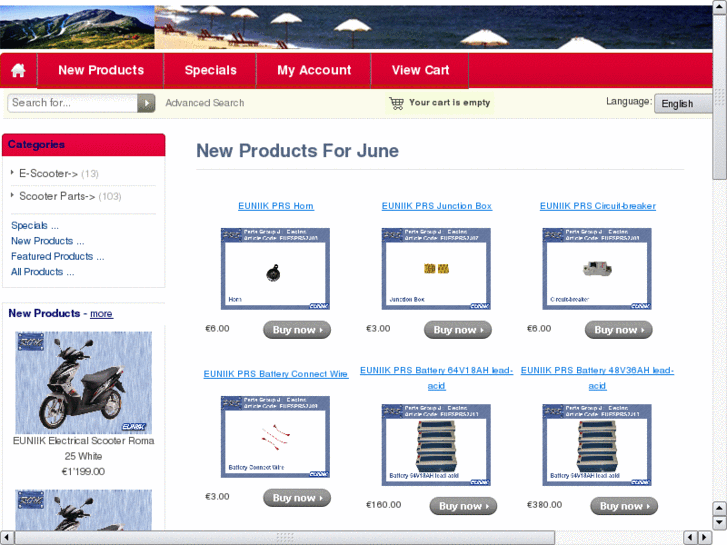Viewport: 727px width, 545px height.
Task: Buy now the €380.00 battery
Action: [624, 506]
